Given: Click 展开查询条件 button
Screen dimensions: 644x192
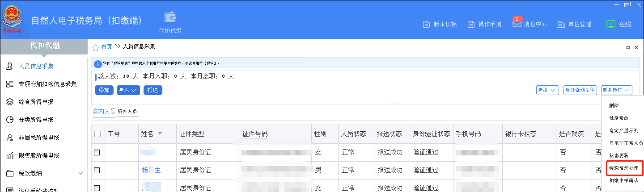Looking at the screenshot, I should [580, 90].
